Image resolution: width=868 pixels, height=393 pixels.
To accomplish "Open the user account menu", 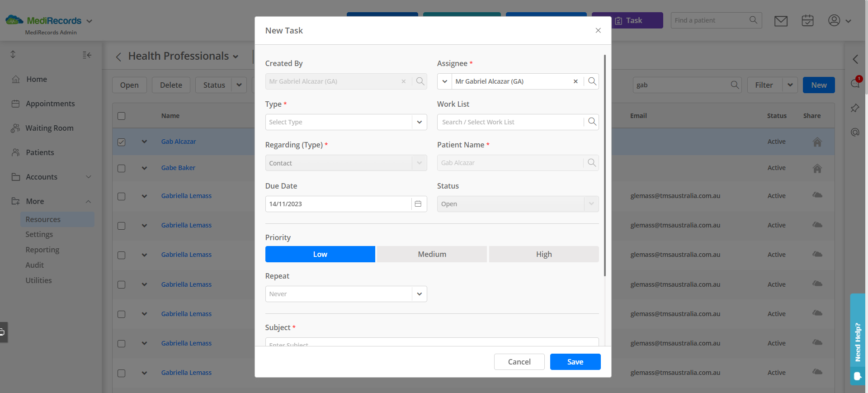I will (x=840, y=20).
